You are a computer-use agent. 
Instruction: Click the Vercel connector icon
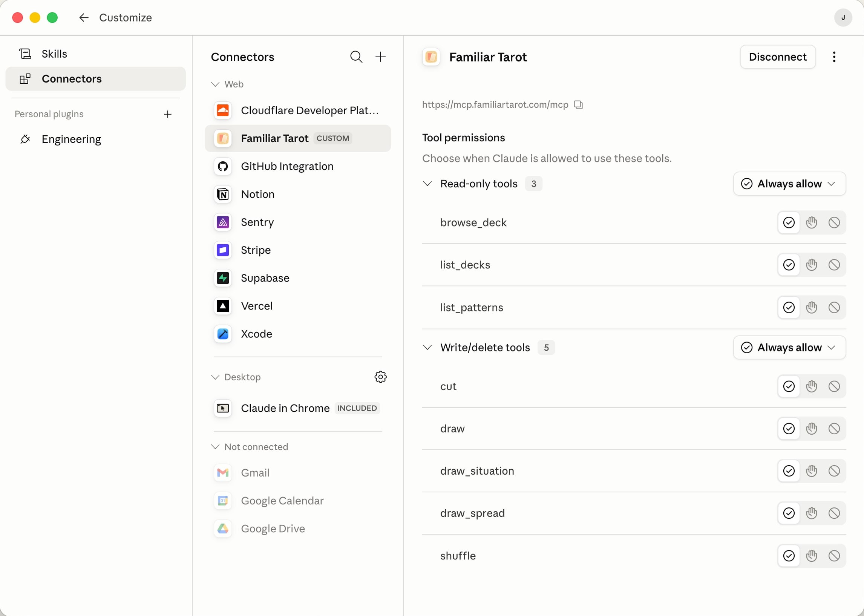coord(223,306)
